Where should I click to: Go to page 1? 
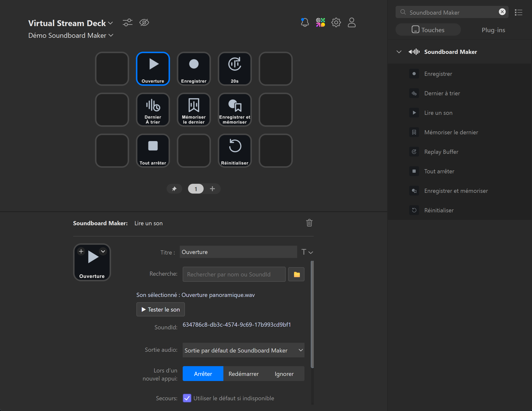click(196, 189)
